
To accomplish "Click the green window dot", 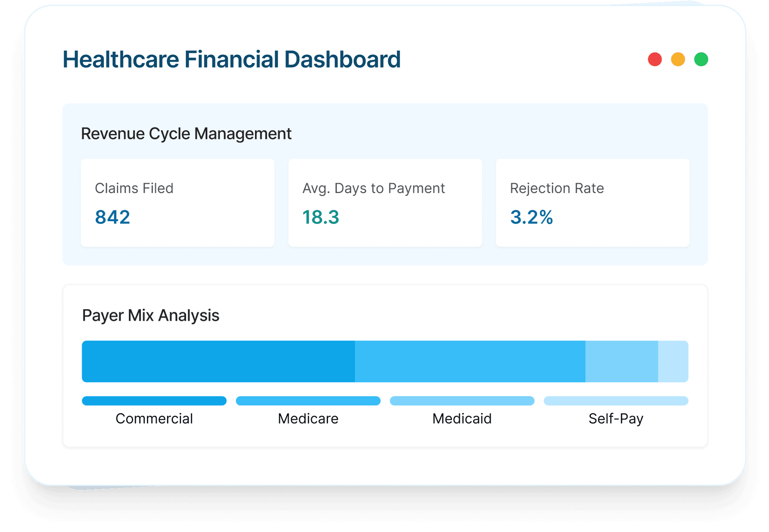I will coord(701,59).
